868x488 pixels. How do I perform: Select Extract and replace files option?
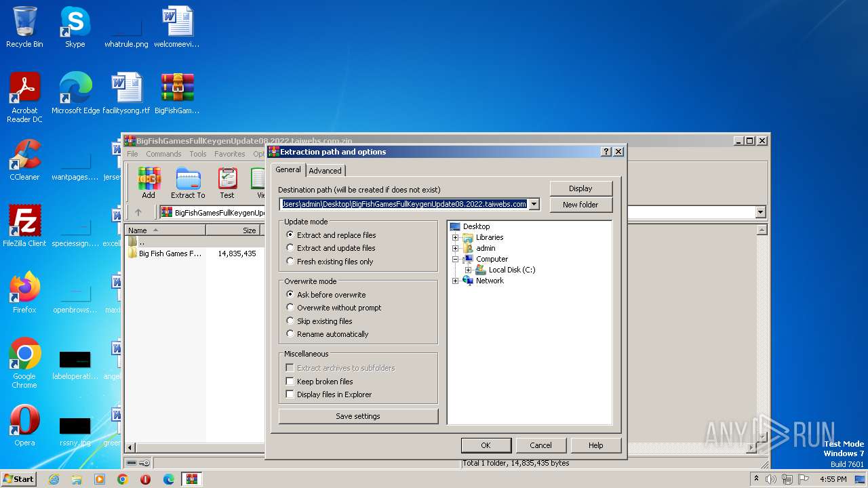point(331,235)
